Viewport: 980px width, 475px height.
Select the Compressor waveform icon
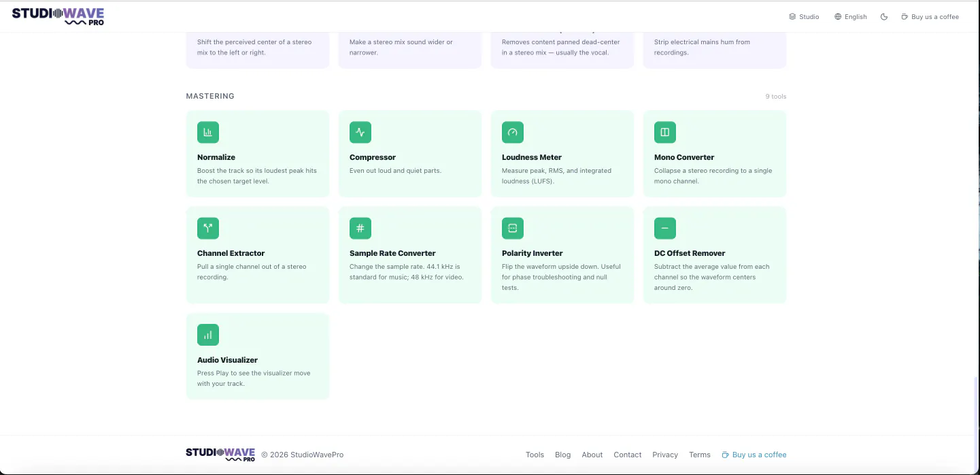coord(360,132)
